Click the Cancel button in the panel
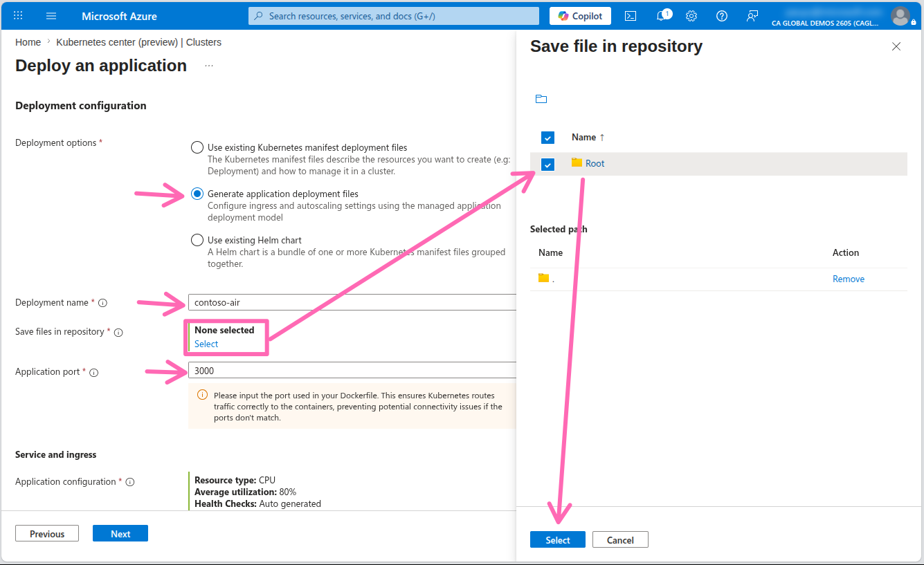924x565 pixels. pos(620,539)
